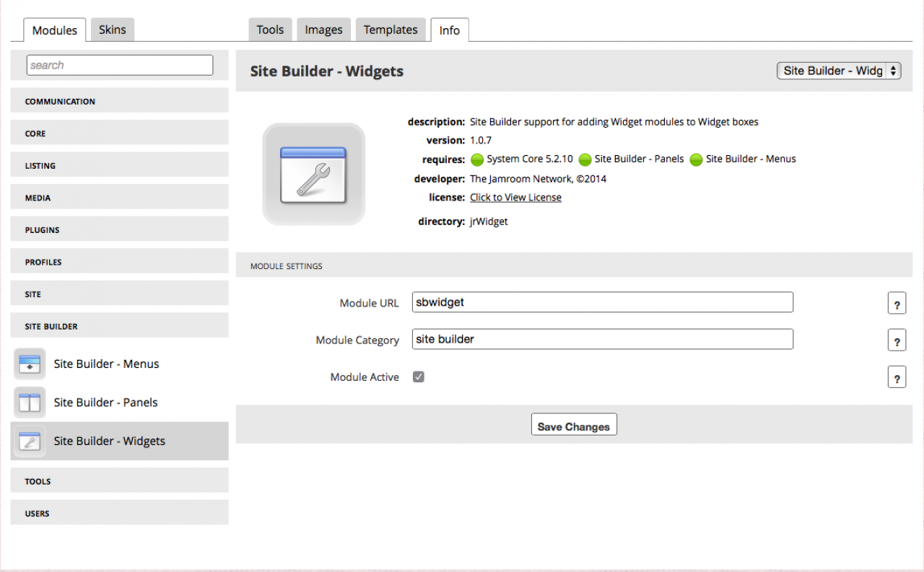Click the Site Builder - Widgets sidebar icon
The width and height of the screenshot is (924, 572).
(x=30, y=441)
